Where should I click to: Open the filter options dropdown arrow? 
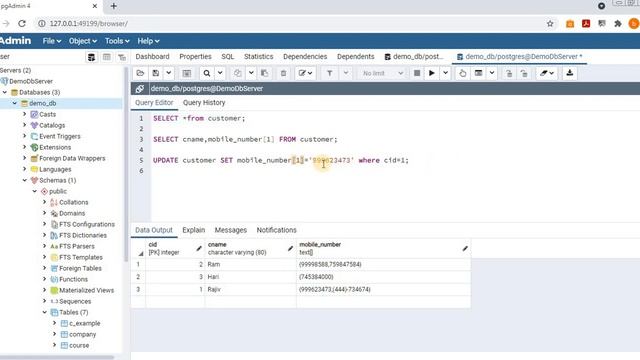[x=346, y=73]
